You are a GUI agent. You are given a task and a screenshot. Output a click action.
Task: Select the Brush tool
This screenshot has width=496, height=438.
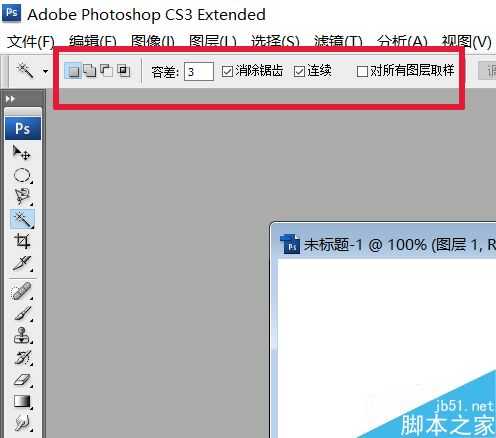(22, 313)
